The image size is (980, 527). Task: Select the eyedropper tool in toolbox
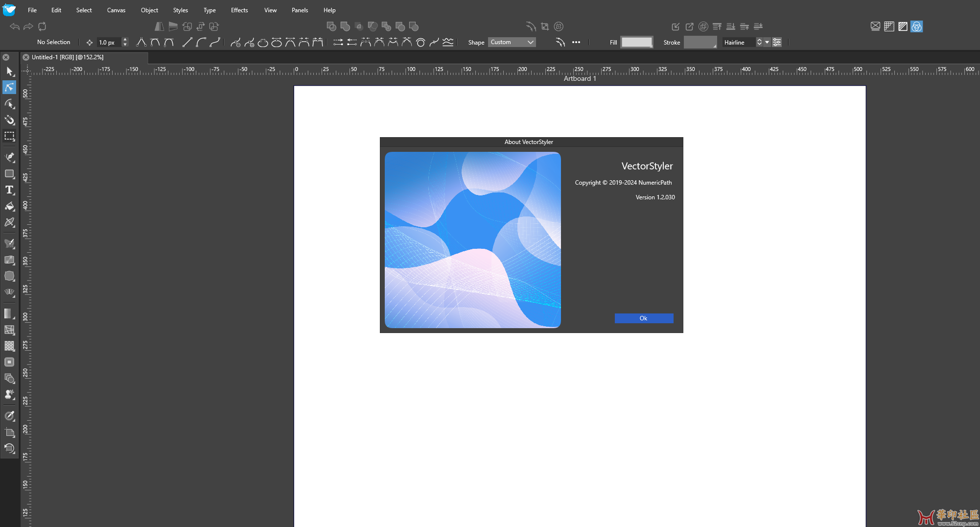tap(9, 416)
